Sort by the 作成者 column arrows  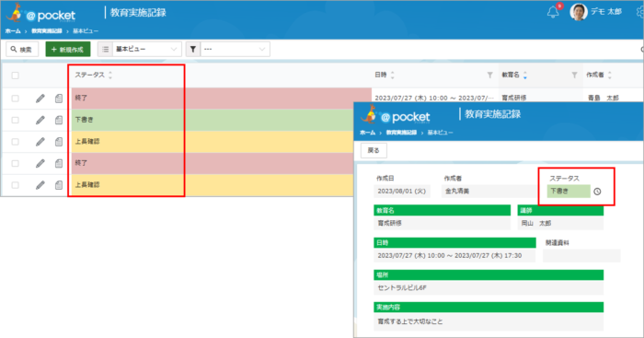609,76
